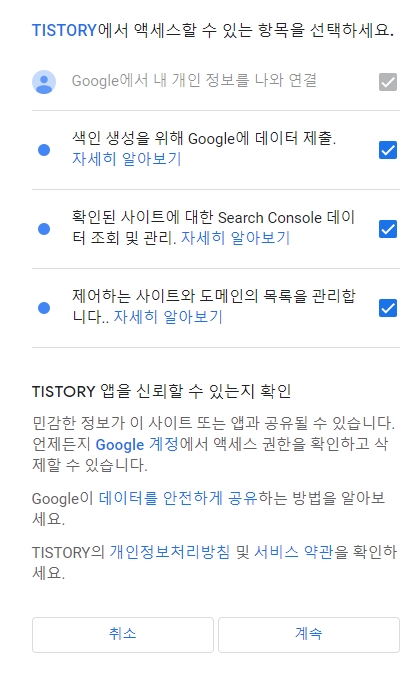Open 데이터를 안전하게 공유 link
The width and height of the screenshot is (419, 675).
point(178,498)
